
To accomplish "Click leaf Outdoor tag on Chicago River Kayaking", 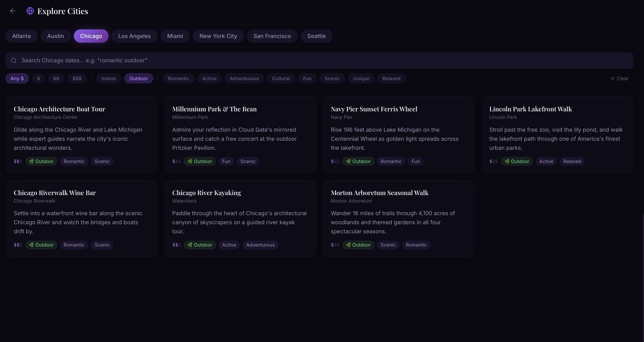I will tap(200, 245).
